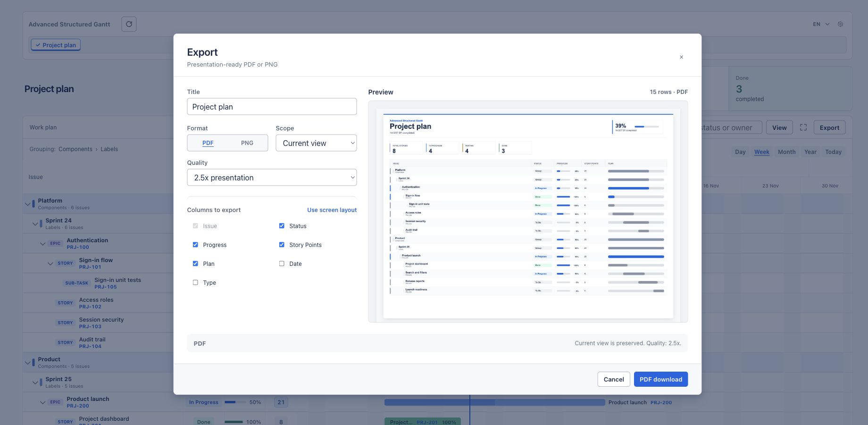The width and height of the screenshot is (868, 425).
Task: Uncheck the Progress column checkbox
Action: click(195, 245)
